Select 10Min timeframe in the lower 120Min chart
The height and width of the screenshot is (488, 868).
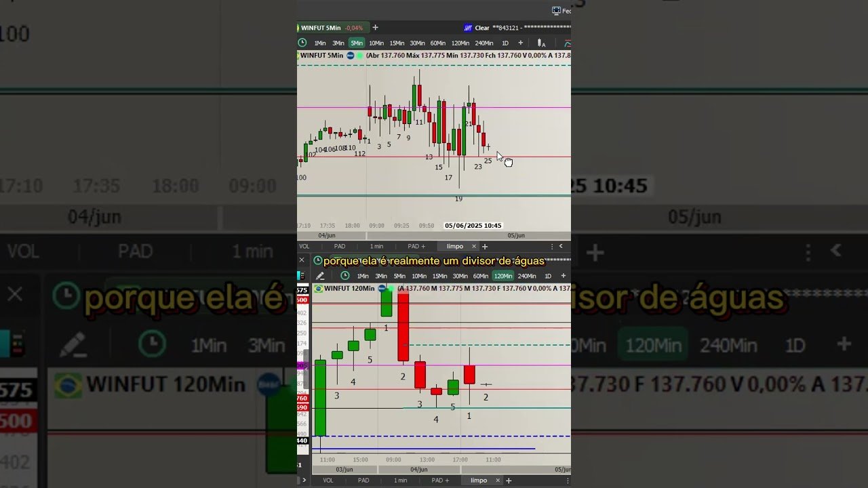tap(419, 276)
